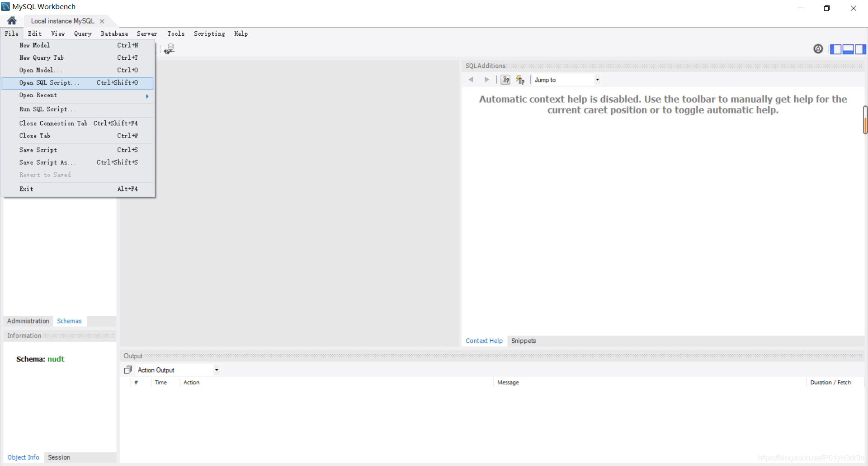
Task: Switch to the Schemas tab
Action: click(70, 321)
